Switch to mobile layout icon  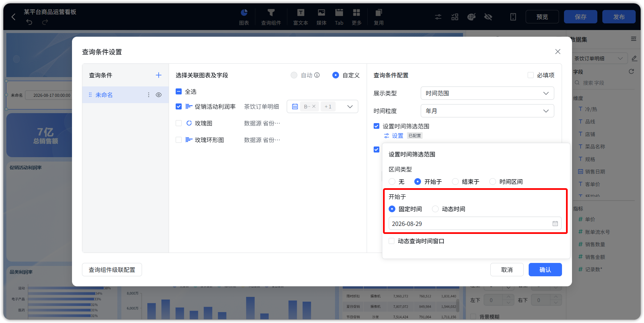(513, 17)
